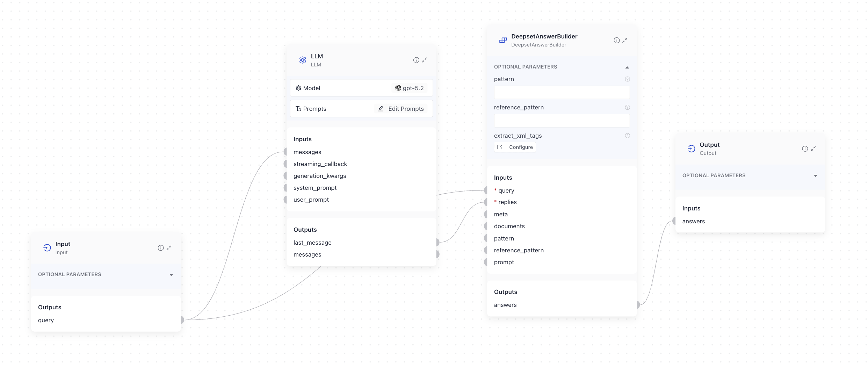Click the LLM node info icon
The image size is (868, 367).
pos(416,60)
